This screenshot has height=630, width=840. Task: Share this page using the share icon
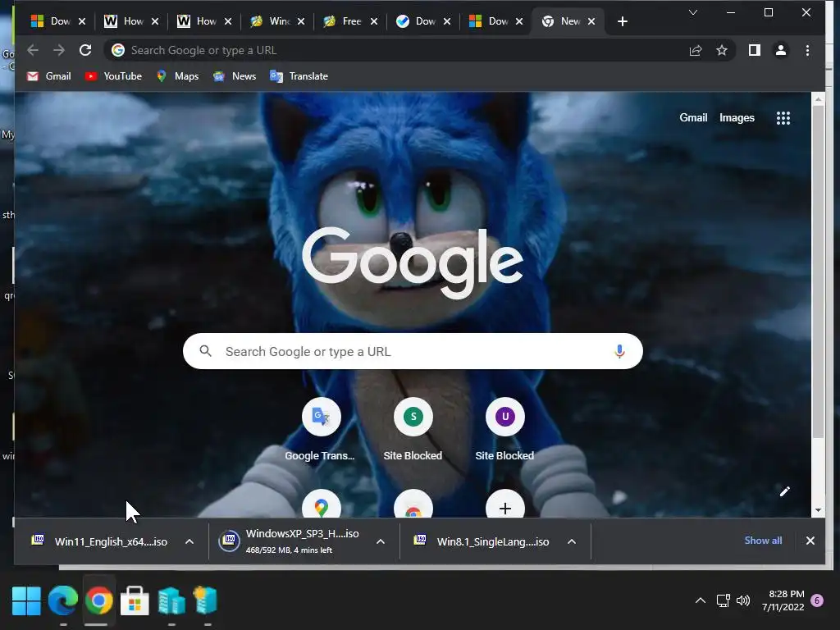696,50
